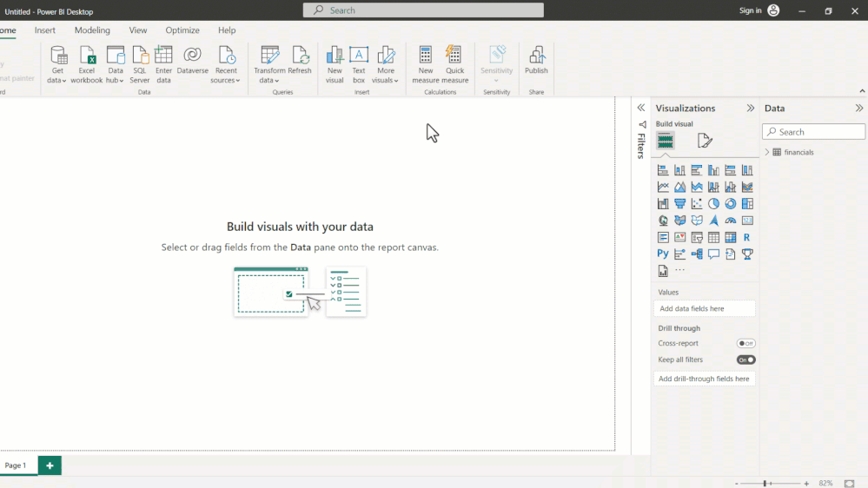Insert a Slicer visual

tap(697, 237)
